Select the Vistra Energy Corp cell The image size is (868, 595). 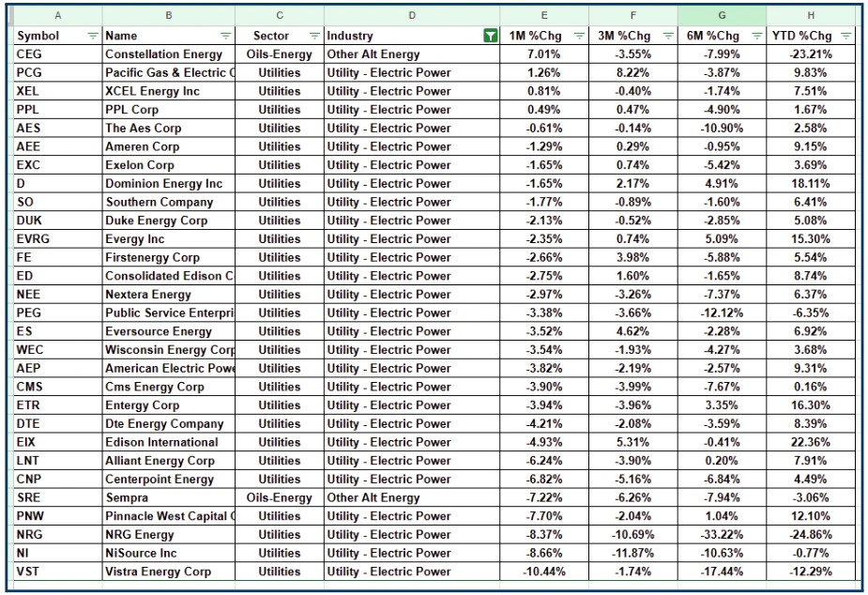click(x=169, y=572)
